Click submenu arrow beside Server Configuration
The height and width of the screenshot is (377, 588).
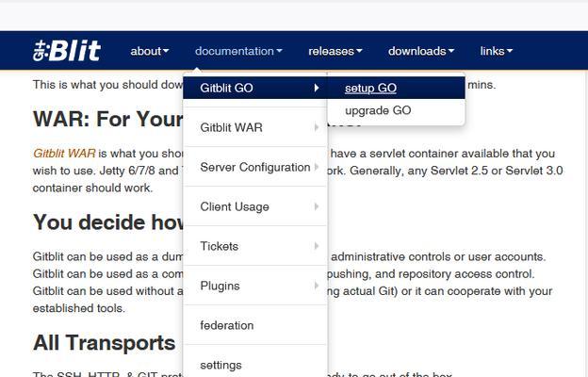click(317, 167)
